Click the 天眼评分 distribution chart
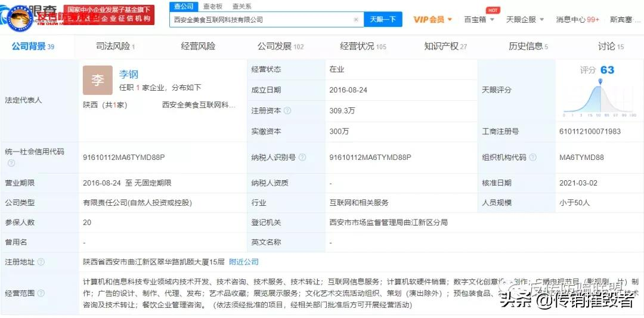Viewport: 644px width, 318px height. 600,97
